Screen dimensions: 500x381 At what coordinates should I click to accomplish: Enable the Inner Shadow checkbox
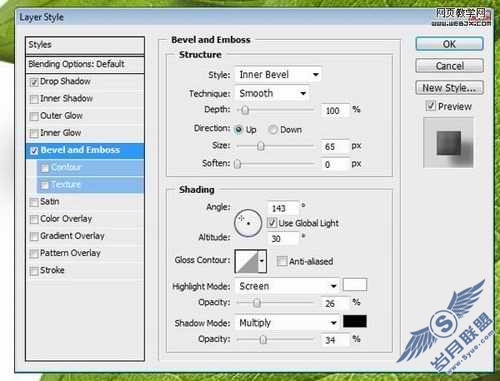[x=34, y=99]
